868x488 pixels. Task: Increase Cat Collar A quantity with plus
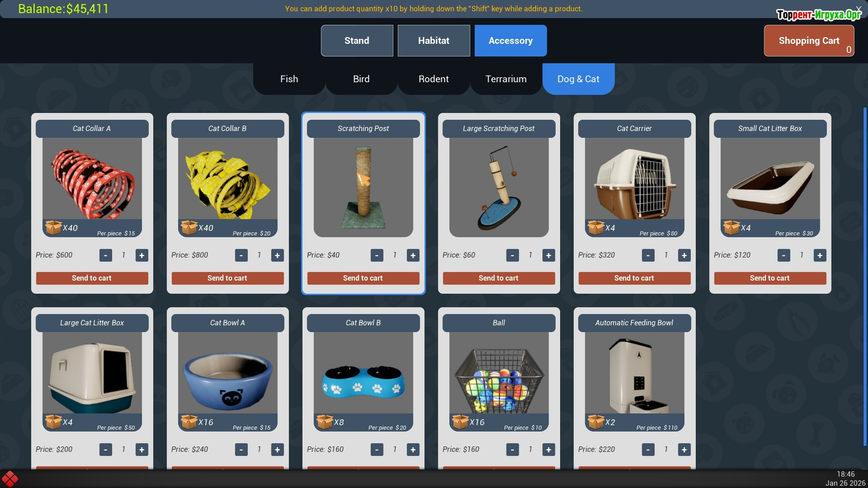pyautogui.click(x=142, y=255)
